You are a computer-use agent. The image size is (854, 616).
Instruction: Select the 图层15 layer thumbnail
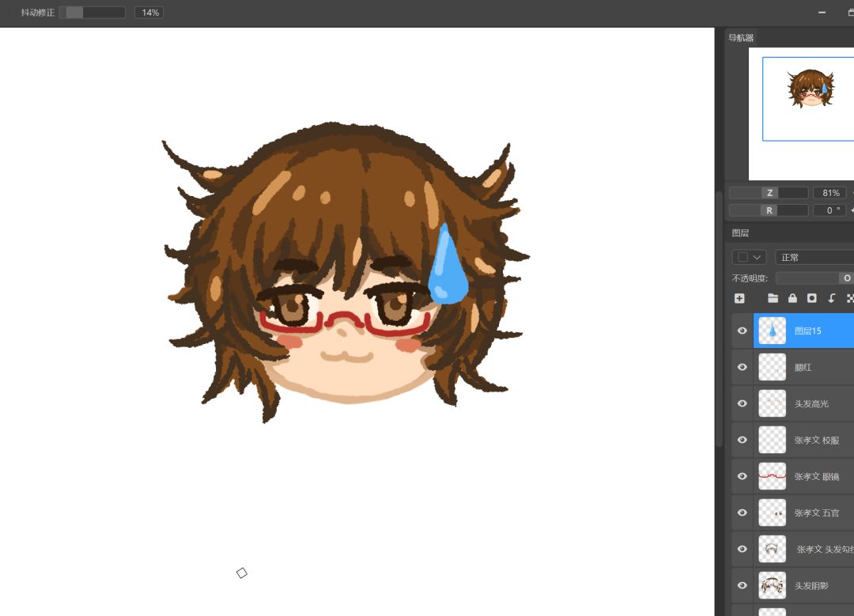pyautogui.click(x=772, y=331)
